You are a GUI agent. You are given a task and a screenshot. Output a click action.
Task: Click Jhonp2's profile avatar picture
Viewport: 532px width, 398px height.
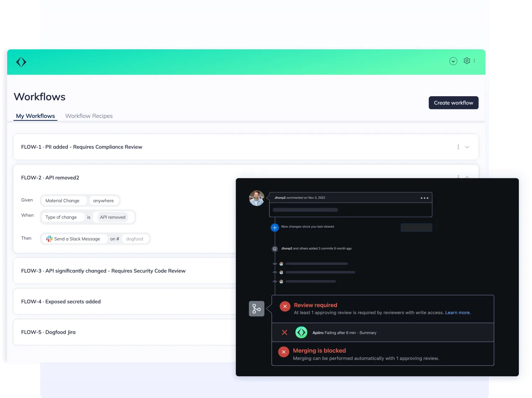[x=257, y=198]
